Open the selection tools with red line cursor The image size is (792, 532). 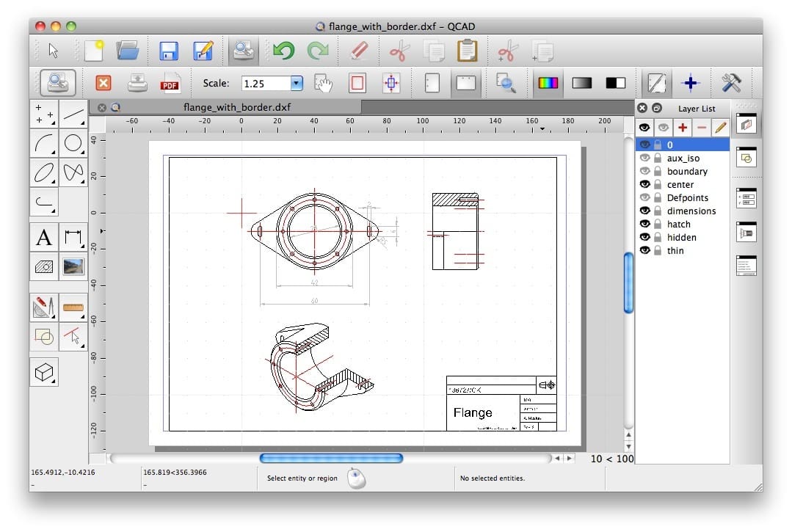click(73, 336)
